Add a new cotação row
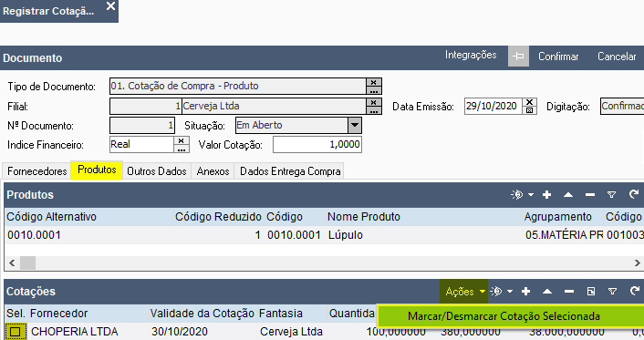644x340 pixels. pos(525,292)
